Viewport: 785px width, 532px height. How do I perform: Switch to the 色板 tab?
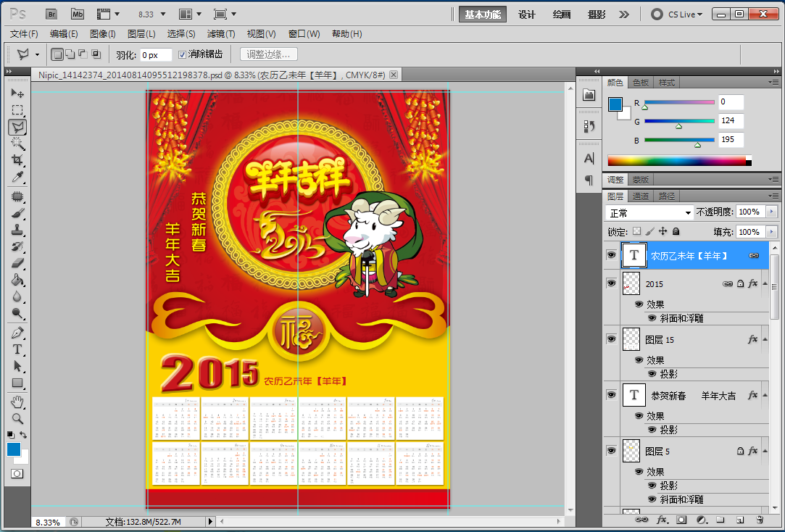[x=640, y=83]
